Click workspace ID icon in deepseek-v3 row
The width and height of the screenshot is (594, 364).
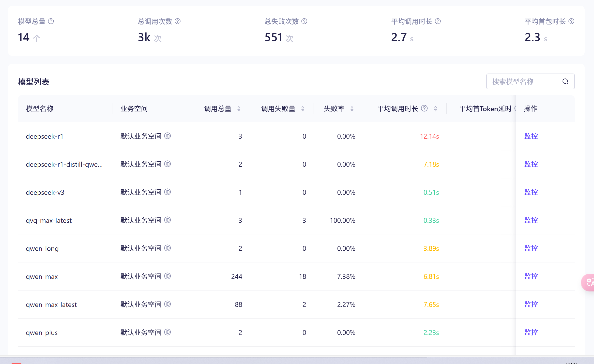[x=168, y=192]
